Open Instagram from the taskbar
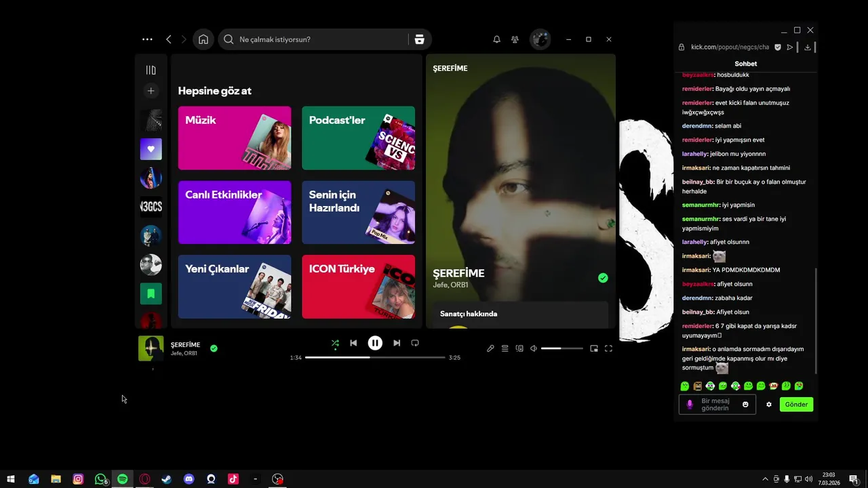Screen dimensions: 868x488 click(78, 479)
